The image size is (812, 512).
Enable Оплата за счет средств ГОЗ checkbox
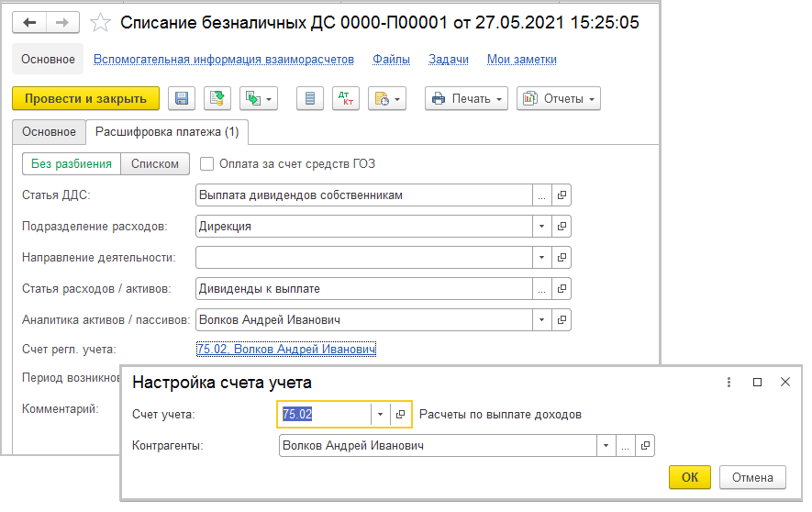click(x=206, y=164)
